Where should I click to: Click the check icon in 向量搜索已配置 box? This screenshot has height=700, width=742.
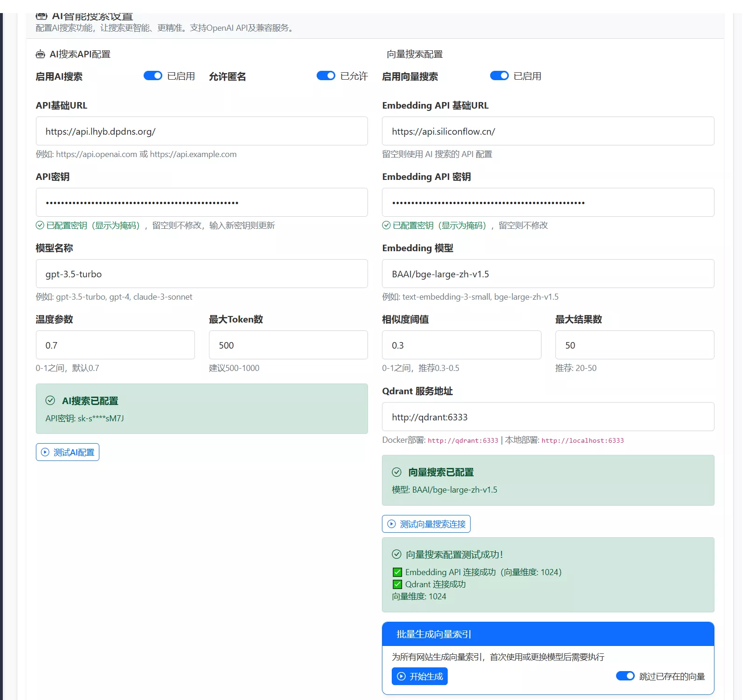[396, 472]
